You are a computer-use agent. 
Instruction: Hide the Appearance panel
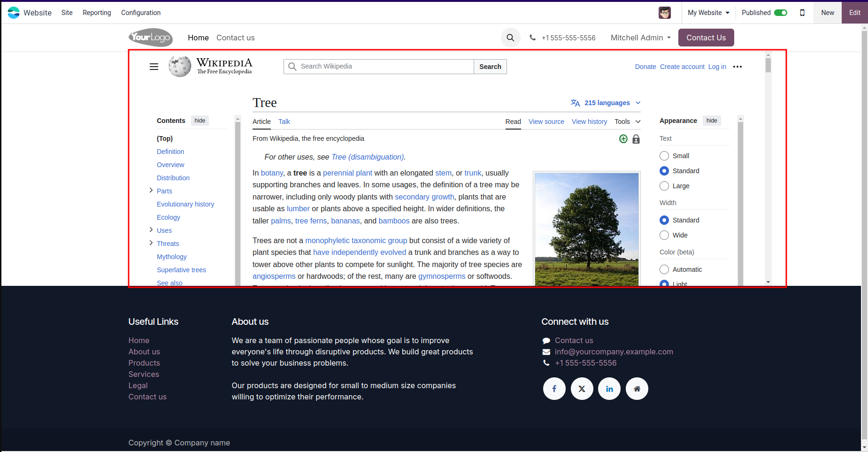712,121
